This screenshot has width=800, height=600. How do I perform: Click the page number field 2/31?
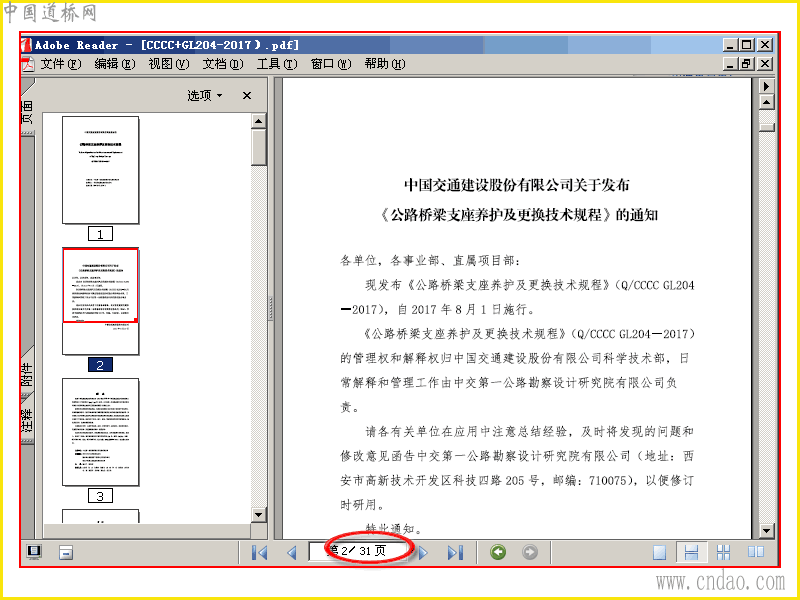[358, 551]
